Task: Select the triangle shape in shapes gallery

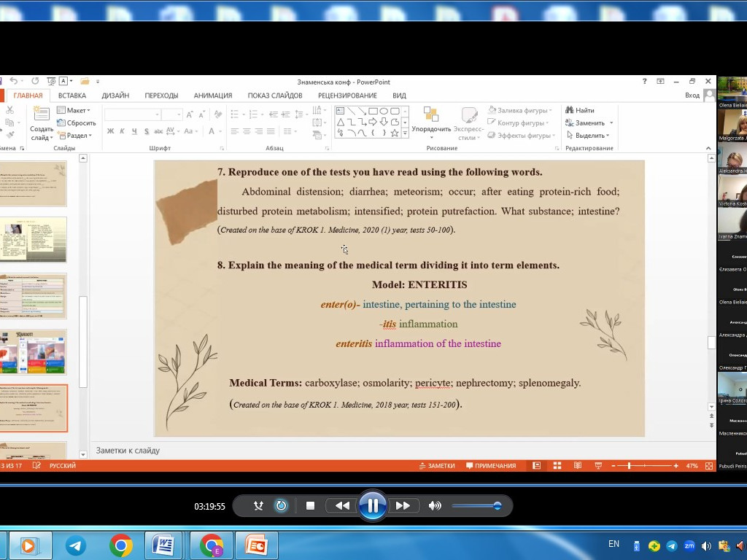Action: click(x=340, y=122)
